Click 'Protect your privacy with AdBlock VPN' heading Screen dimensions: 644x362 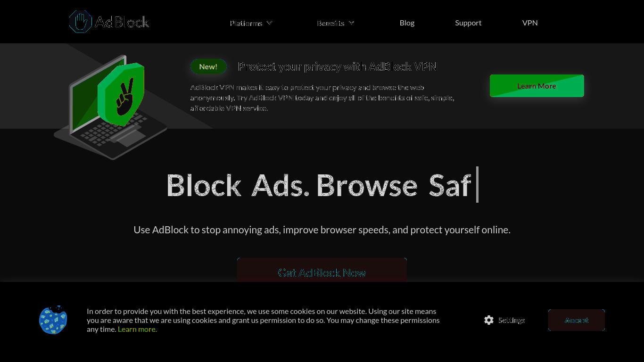tap(338, 66)
